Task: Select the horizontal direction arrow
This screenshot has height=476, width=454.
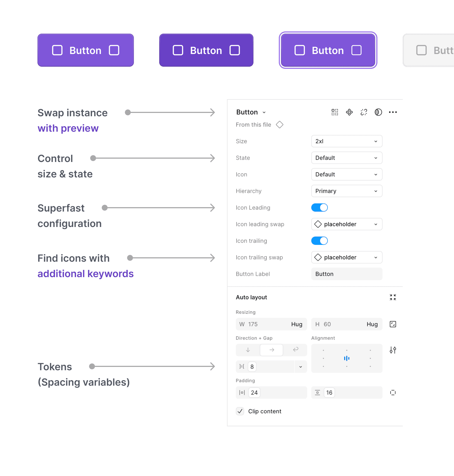Action: pyautogui.click(x=272, y=350)
